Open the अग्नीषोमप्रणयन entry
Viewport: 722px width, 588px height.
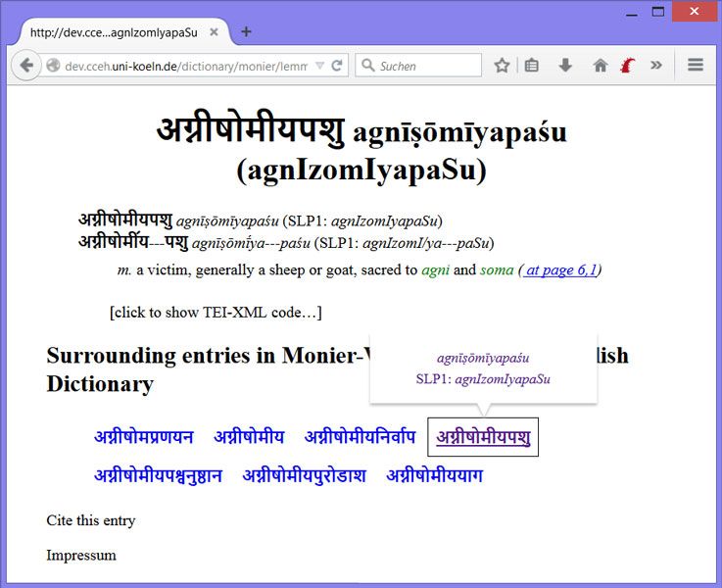point(144,437)
